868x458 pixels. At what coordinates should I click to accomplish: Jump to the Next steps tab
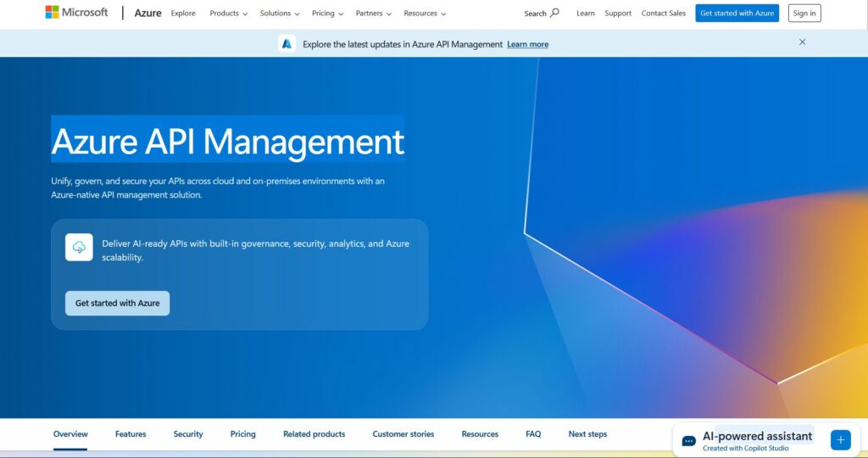587,434
